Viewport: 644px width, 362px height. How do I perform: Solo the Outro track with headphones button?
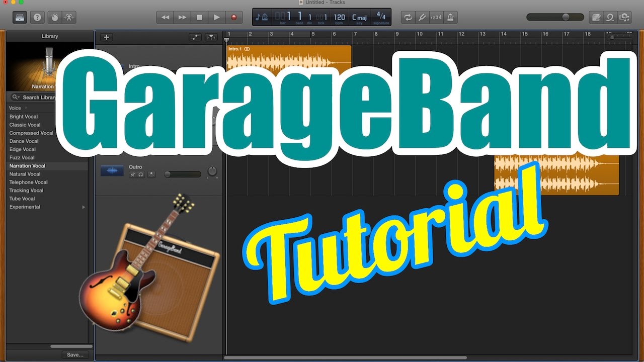[141, 174]
